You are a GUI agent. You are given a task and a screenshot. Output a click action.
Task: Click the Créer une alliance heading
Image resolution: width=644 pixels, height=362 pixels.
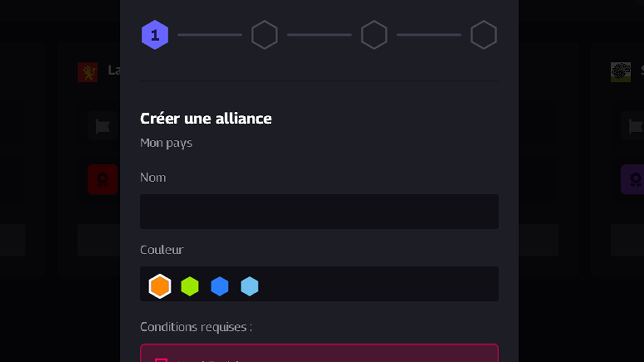click(x=206, y=118)
